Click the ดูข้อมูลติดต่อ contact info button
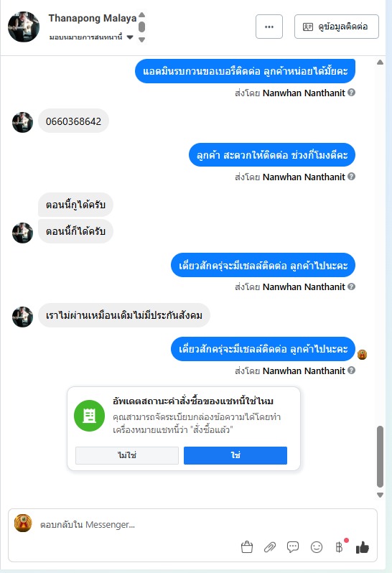The width and height of the screenshot is (392, 573). pos(337,27)
